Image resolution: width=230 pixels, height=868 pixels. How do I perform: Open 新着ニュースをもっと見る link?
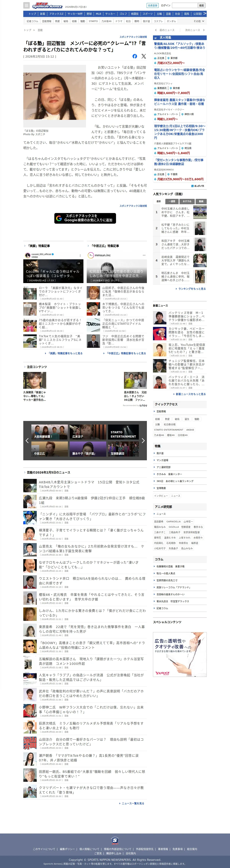pos(190,394)
